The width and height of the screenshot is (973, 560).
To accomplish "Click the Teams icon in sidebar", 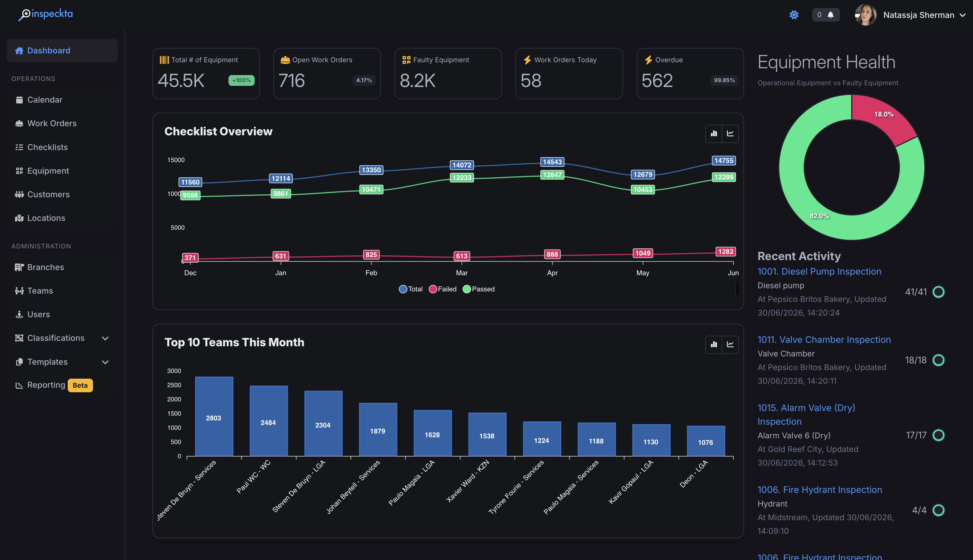I will [x=19, y=291].
